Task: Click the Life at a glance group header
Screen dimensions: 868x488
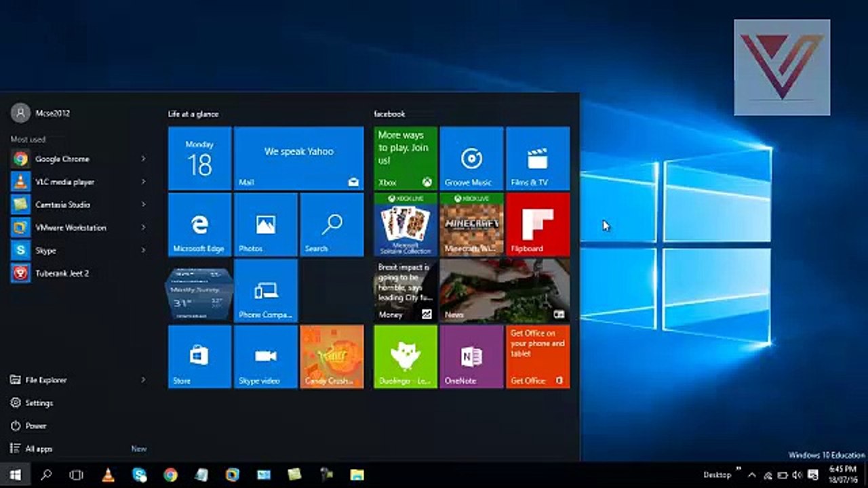Action: pos(193,114)
